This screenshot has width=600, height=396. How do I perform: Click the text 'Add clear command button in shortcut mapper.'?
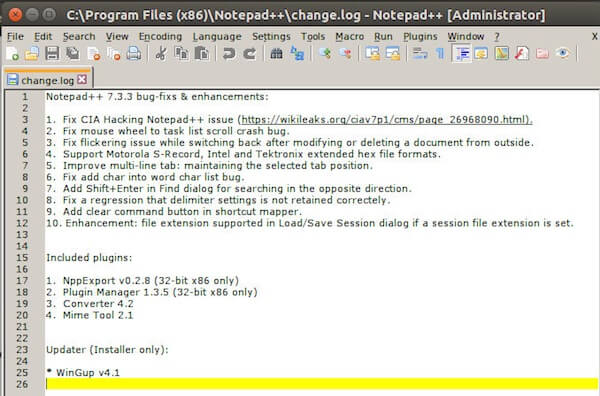(183, 212)
